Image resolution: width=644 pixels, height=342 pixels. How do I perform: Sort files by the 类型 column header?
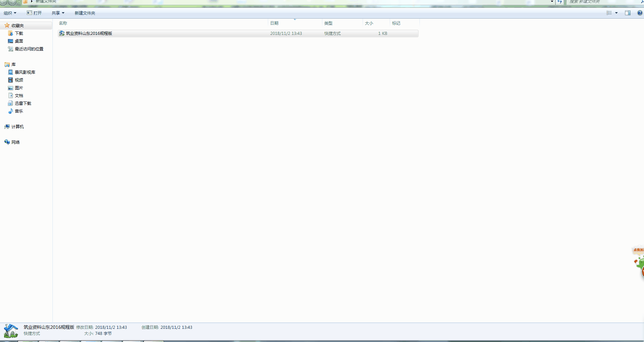328,23
